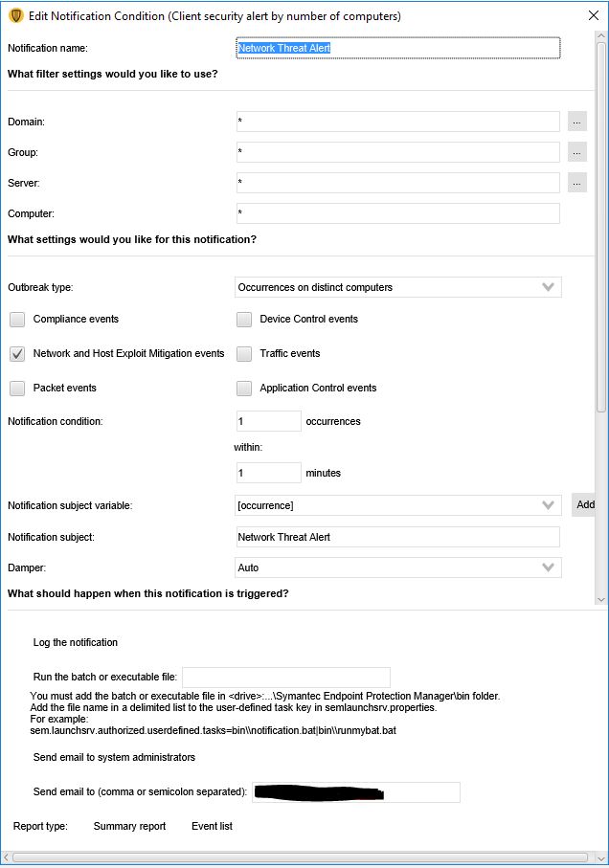This screenshot has width=609, height=868.
Task: Open the Damper dropdown
Action: pos(547,567)
